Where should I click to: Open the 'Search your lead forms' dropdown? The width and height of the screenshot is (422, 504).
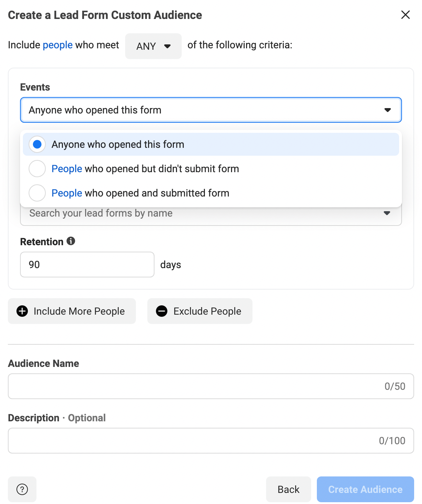point(211,215)
